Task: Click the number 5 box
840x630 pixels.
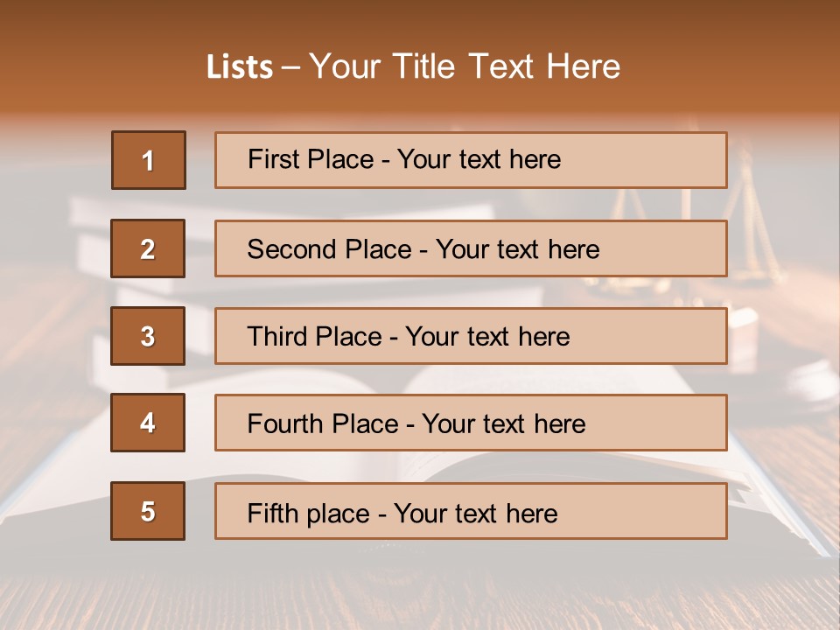Action: [x=149, y=511]
